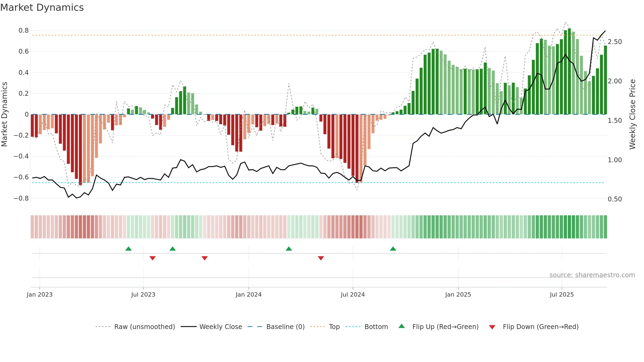Click the Market Dynamics chart title
The image size is (644, 362).
(x=42, y=8)
